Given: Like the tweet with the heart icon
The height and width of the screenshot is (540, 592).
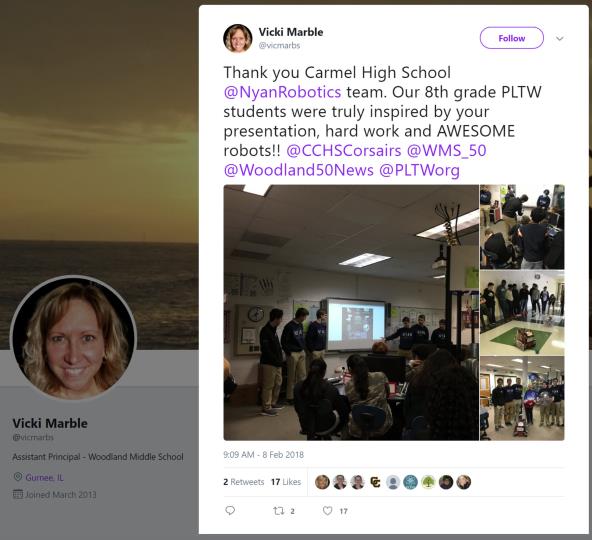Looking at the screenshot, I should (327, 511).
